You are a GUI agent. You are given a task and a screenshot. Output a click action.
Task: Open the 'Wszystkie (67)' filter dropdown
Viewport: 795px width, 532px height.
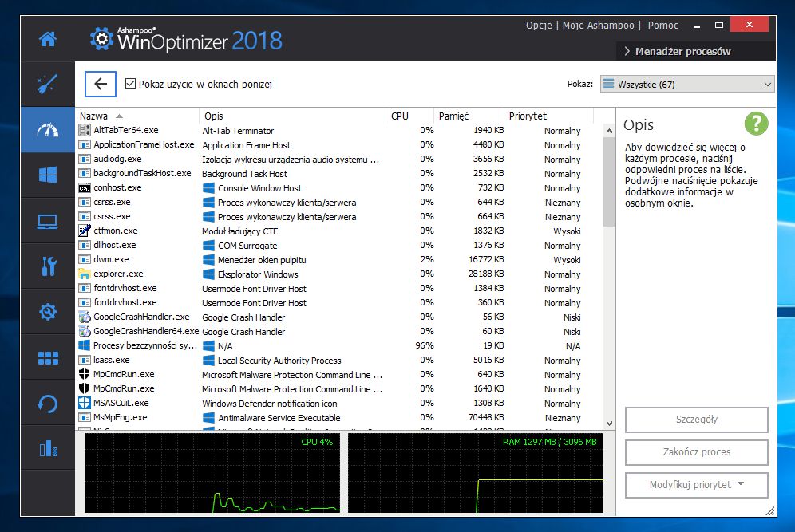coord(687,84)
